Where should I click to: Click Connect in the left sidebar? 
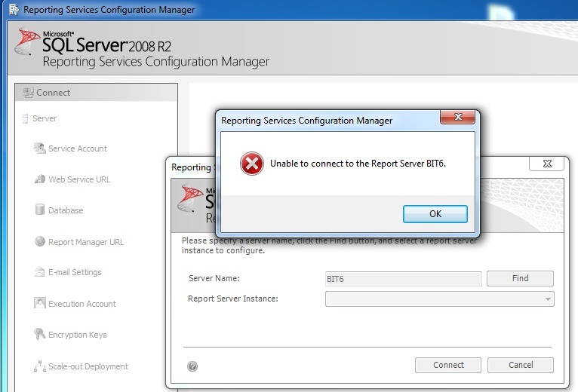[x=97, y=93]
